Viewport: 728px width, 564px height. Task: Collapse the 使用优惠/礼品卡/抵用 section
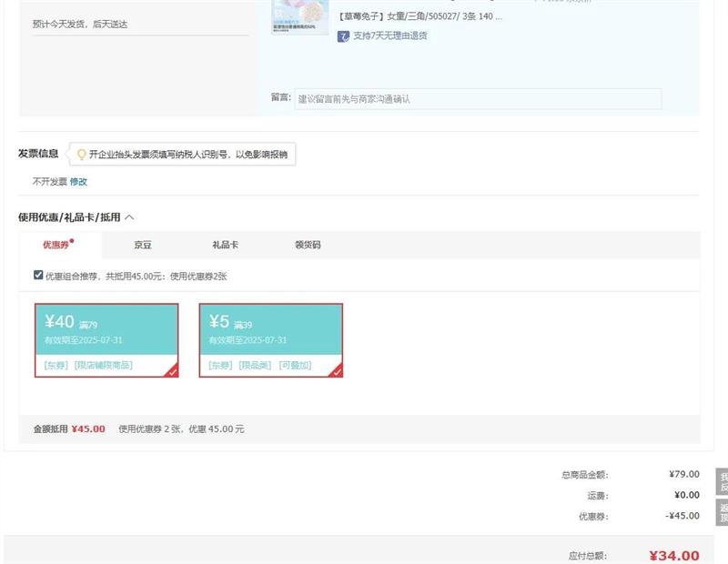click(129, 217)
